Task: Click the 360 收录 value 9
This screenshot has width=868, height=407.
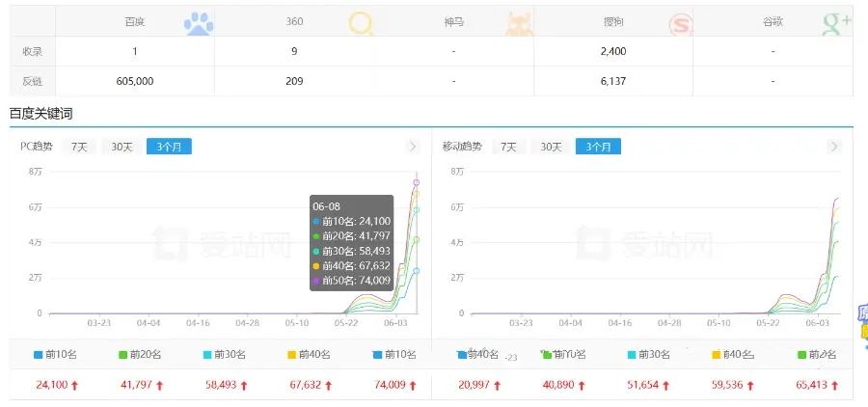Action: coord(294,51)
